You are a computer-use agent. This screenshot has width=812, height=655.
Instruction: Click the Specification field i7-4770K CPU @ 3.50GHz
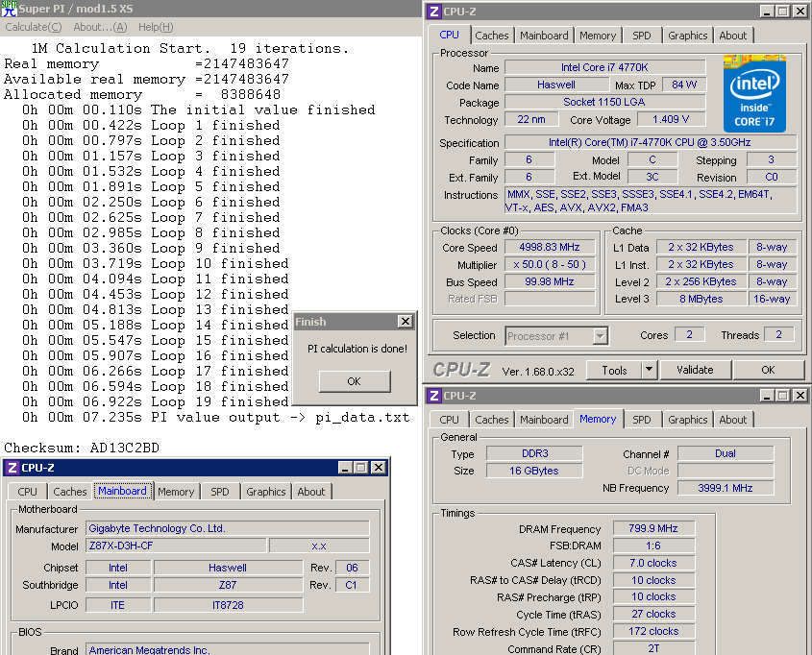coord(651,142)
